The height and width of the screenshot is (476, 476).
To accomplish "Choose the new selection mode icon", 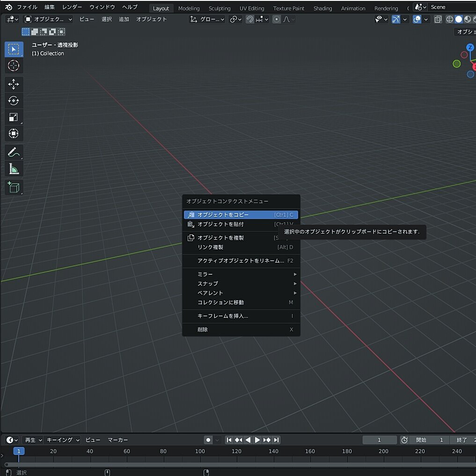I will (25, 31).
